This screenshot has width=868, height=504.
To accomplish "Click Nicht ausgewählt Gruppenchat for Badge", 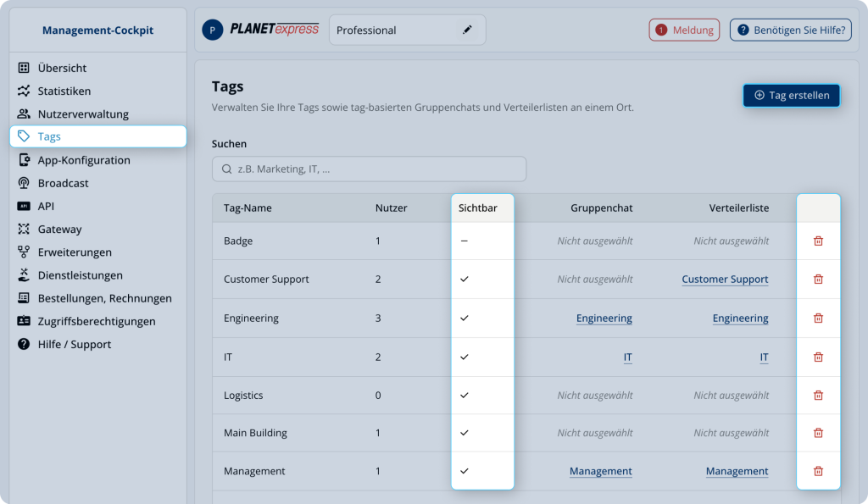I will click(595, 241).
